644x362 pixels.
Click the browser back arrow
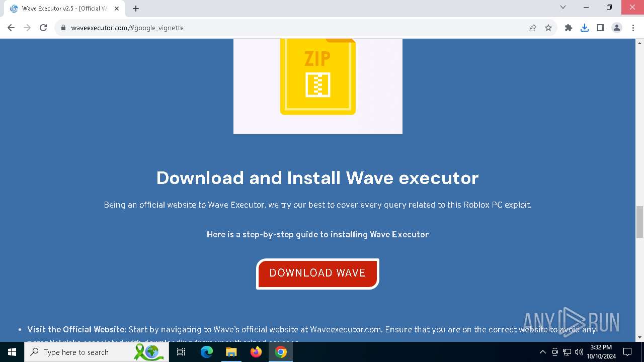click(x=11, y=28)
